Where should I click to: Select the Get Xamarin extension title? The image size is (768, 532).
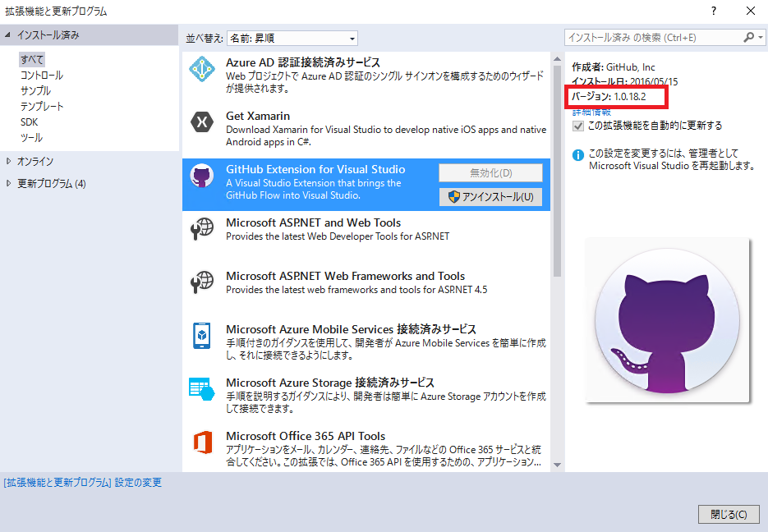point(258,116)
